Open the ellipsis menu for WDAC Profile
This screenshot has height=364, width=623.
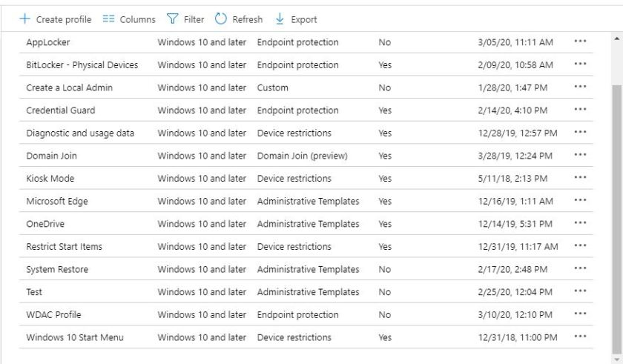pyautogui.click(x=582, y=314)
